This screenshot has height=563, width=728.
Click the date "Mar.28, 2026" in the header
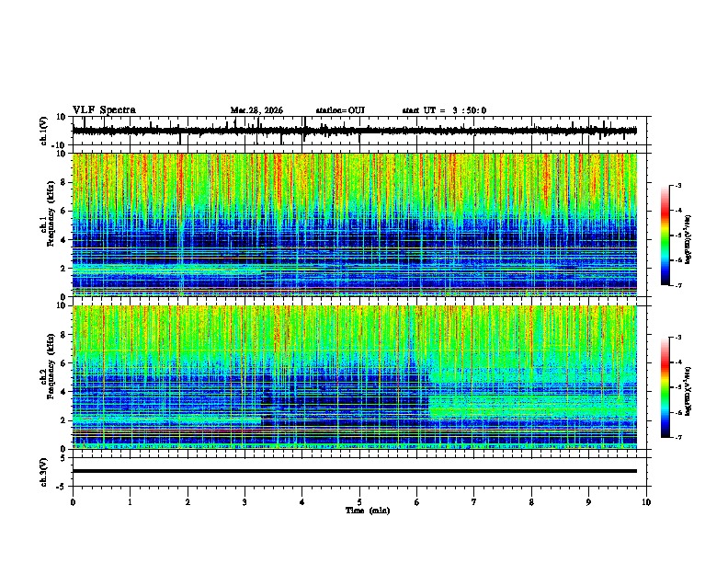click(256, 110)
